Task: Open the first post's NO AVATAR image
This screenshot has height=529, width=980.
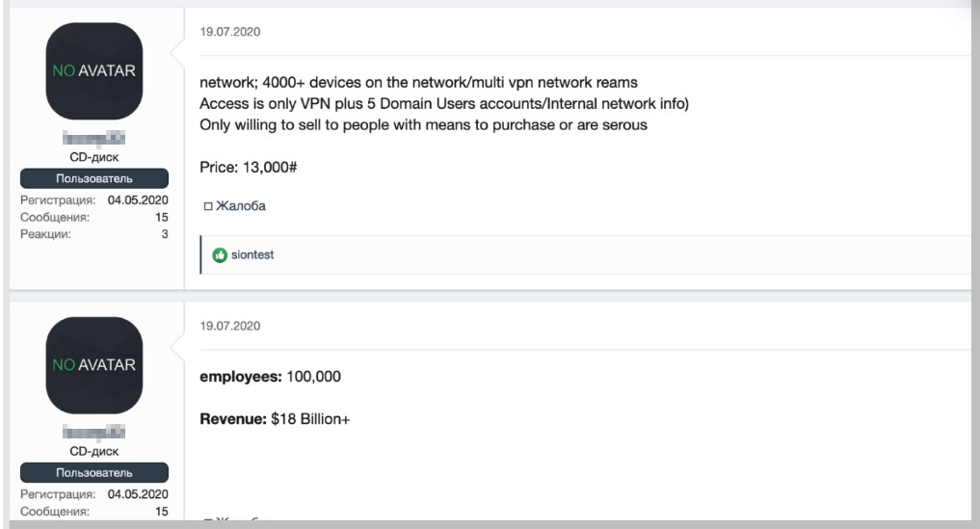Action: click(x=94, y=71)
